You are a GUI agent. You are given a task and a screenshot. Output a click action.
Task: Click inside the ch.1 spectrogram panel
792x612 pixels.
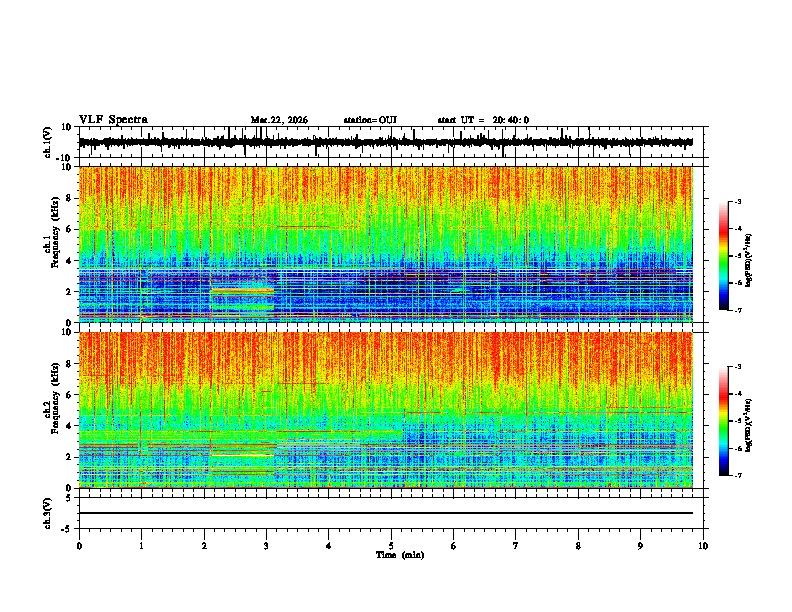tap(386, 244)
